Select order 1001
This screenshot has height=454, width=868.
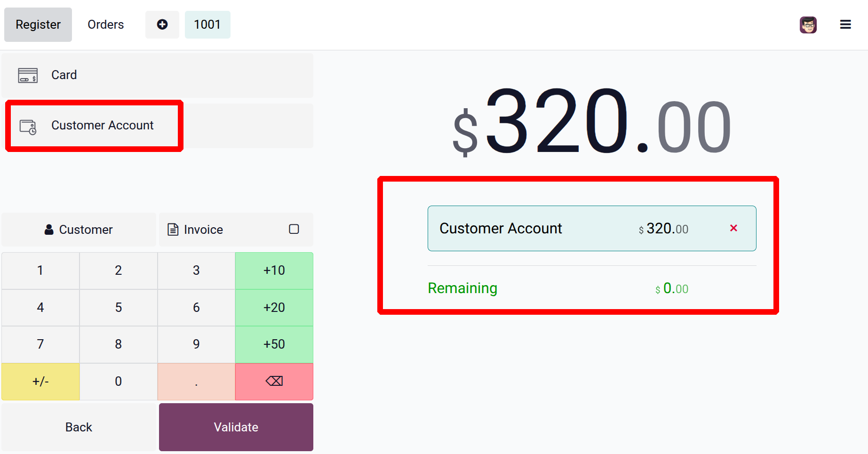pyautogui.click(x=207, y=24)
